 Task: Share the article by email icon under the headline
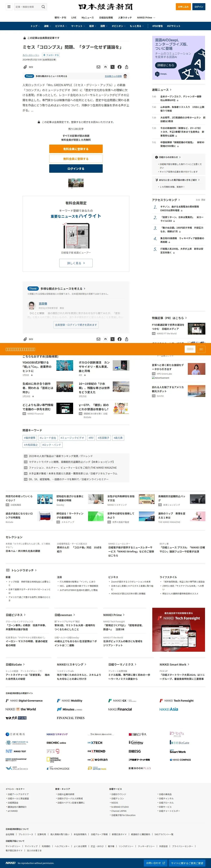coord(98,67)
